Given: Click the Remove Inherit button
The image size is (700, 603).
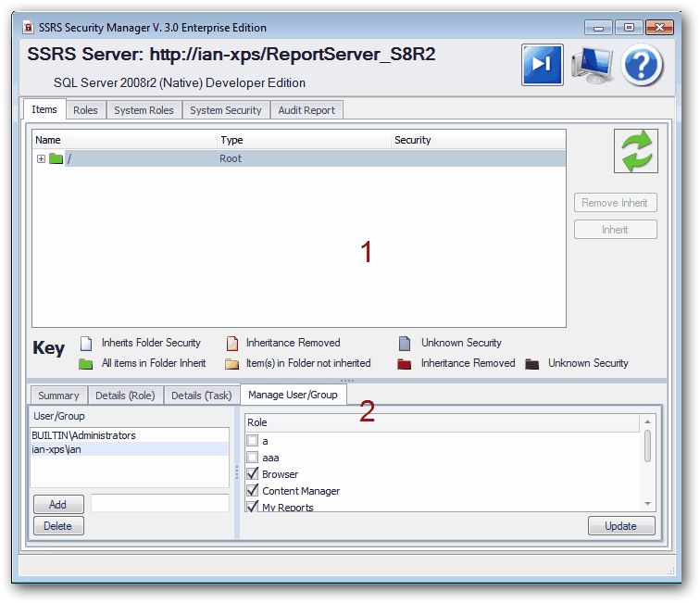Looking at the screenshot, I should point(615,203).
